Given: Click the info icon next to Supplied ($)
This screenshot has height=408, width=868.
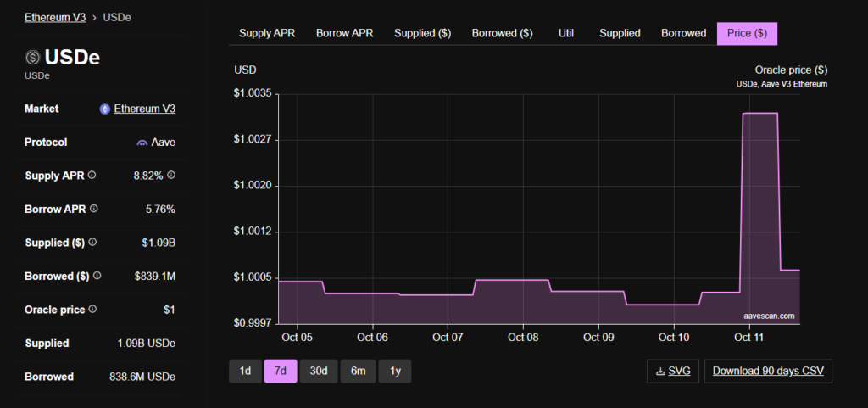Looking at the screenshot, I should point(92,243).
